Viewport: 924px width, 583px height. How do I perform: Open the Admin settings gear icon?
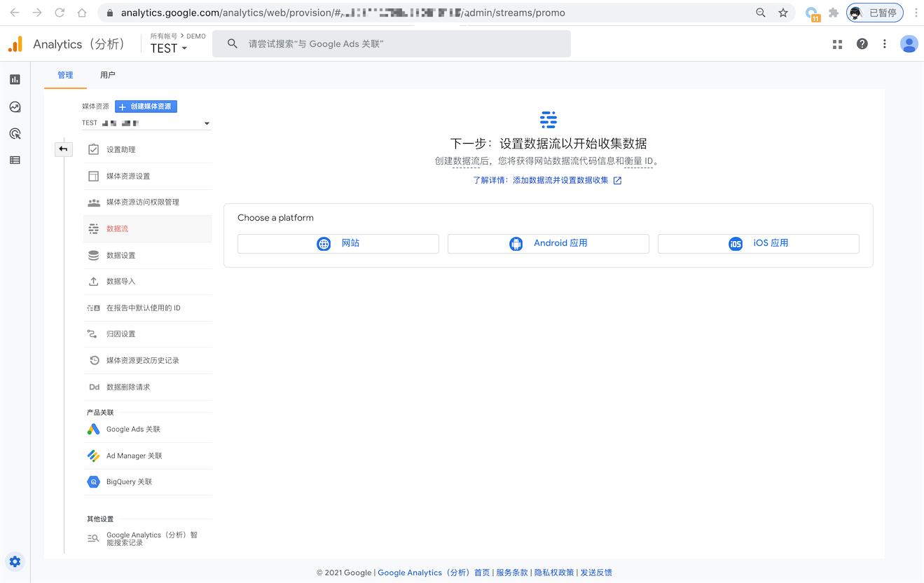pyautogui.click(x=15, y=561)
